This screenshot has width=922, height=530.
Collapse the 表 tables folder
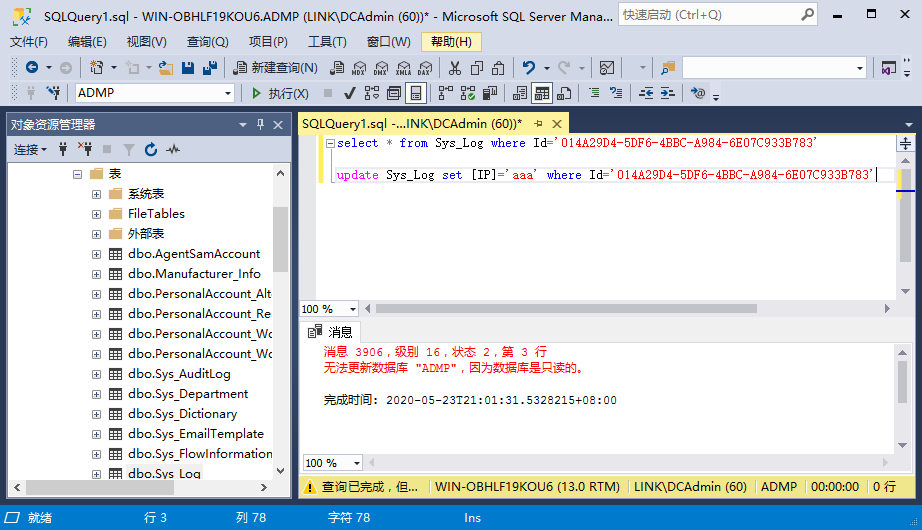[77, 174]
